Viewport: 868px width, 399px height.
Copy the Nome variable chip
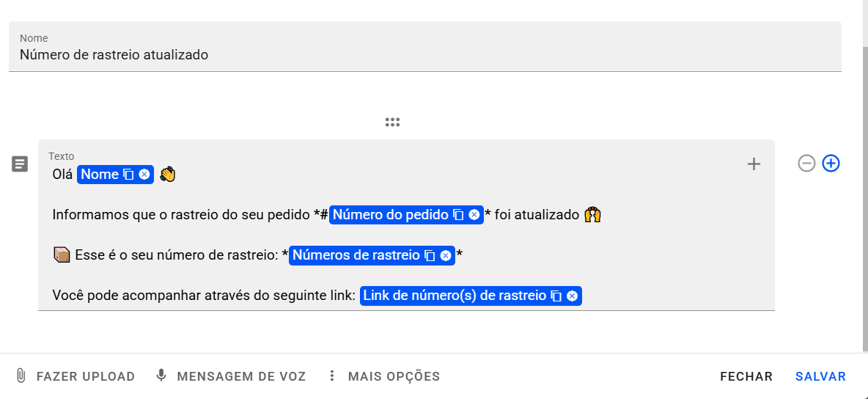pos(128,175)
